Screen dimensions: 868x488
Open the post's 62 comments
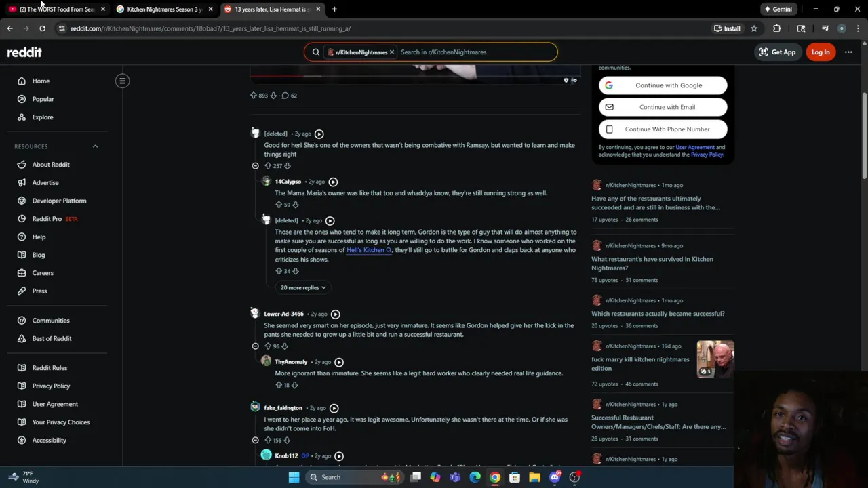[289, 96]
